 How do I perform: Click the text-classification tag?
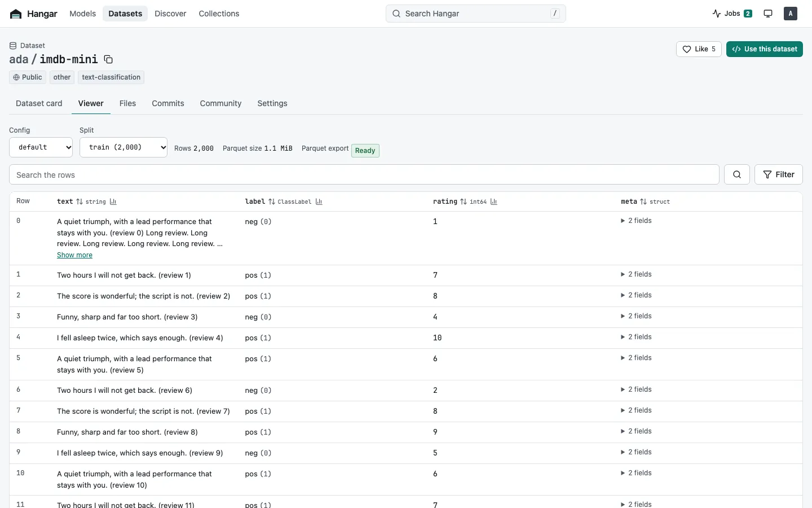click(x=111, y=77)
